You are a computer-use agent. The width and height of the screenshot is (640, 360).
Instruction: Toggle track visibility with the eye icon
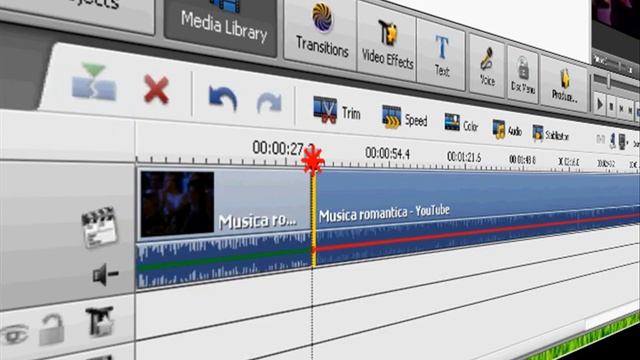(x=15, y=334)
